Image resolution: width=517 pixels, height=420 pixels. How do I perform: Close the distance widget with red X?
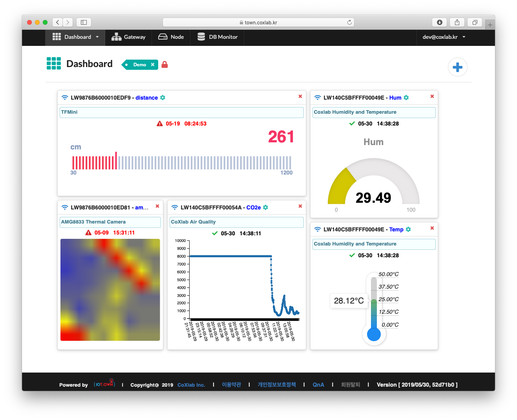300,96
